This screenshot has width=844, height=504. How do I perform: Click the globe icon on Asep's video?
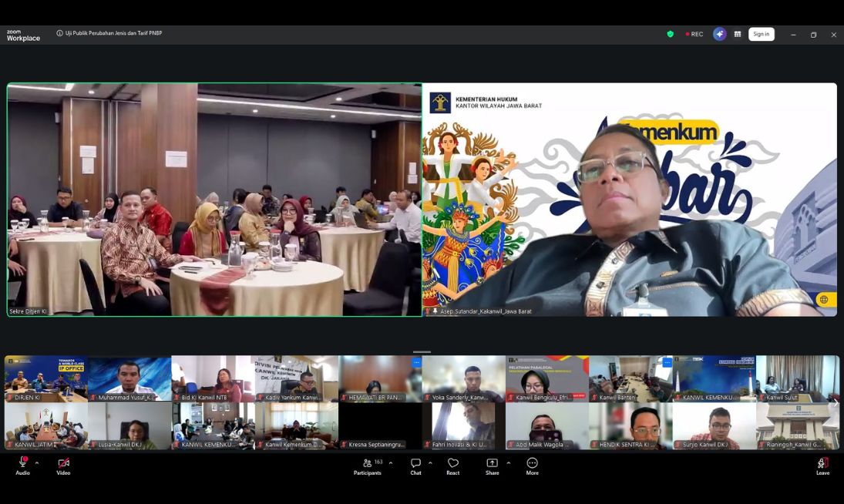(824, 300)
